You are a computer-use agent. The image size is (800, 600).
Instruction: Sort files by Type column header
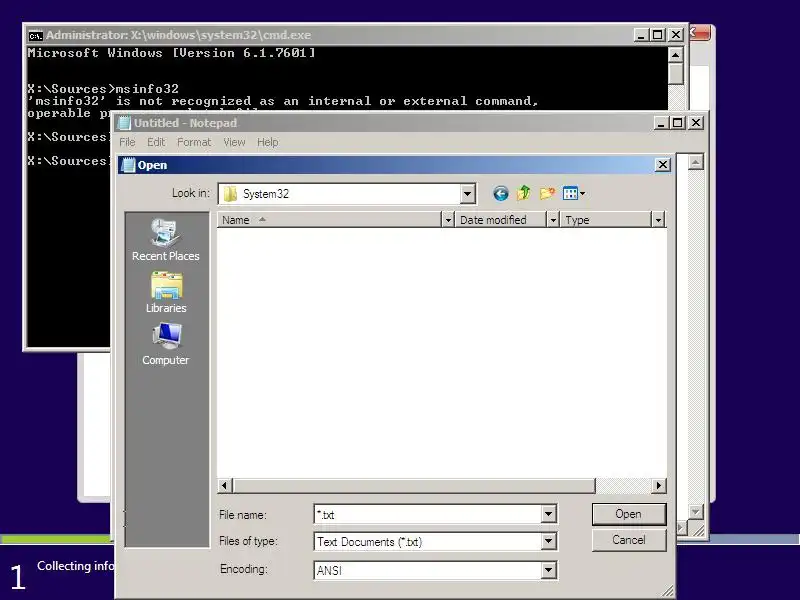pos(606,220)
